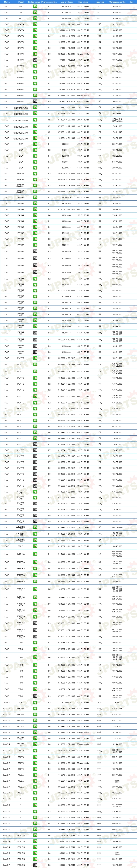The width and height of the screenshot is (137, 868).
Task: Click the '160 B6.046' engine code cell
Action: click(x=117, y=637)
